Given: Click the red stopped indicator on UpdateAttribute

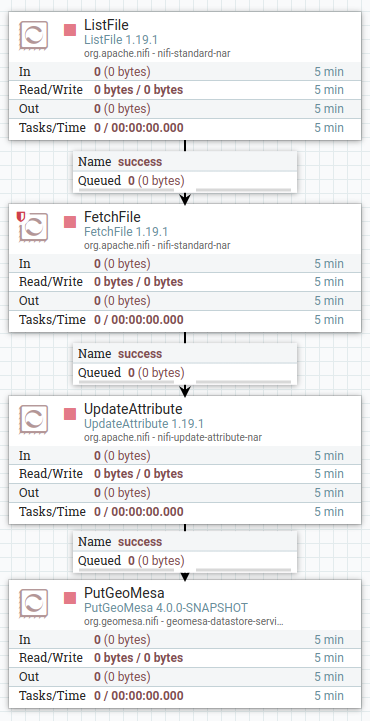Looking at the screenshot, I should tap(70, 414).
